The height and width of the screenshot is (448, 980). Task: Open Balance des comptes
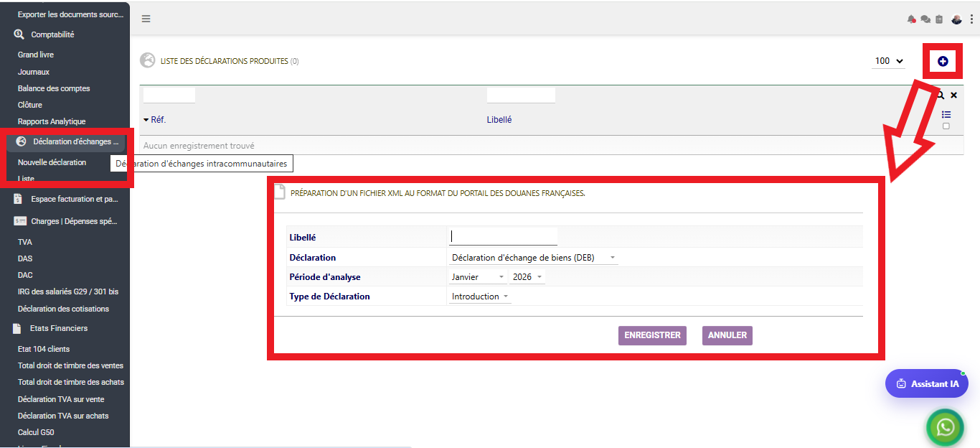coord(54,88)
